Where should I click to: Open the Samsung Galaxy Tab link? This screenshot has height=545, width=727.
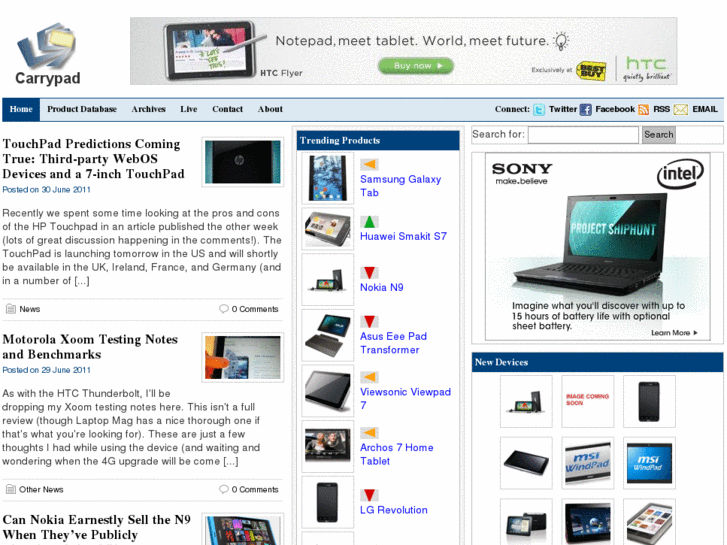pos(400,186)
